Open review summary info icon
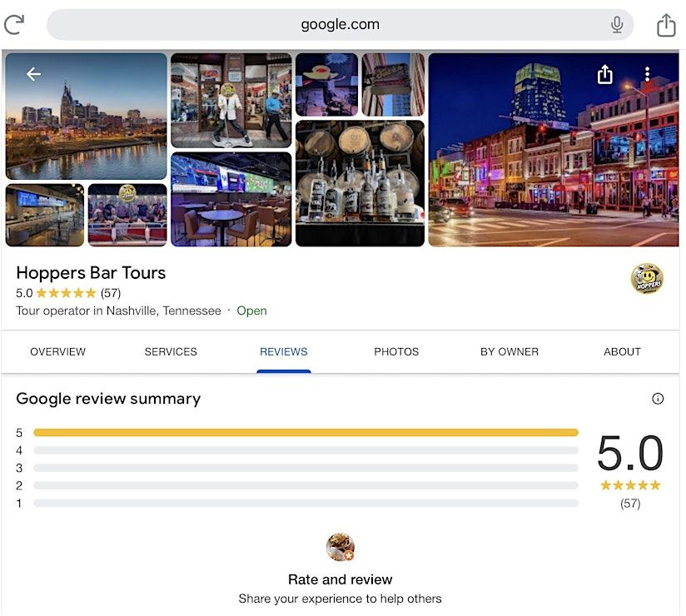 click(x=658, y=399)
